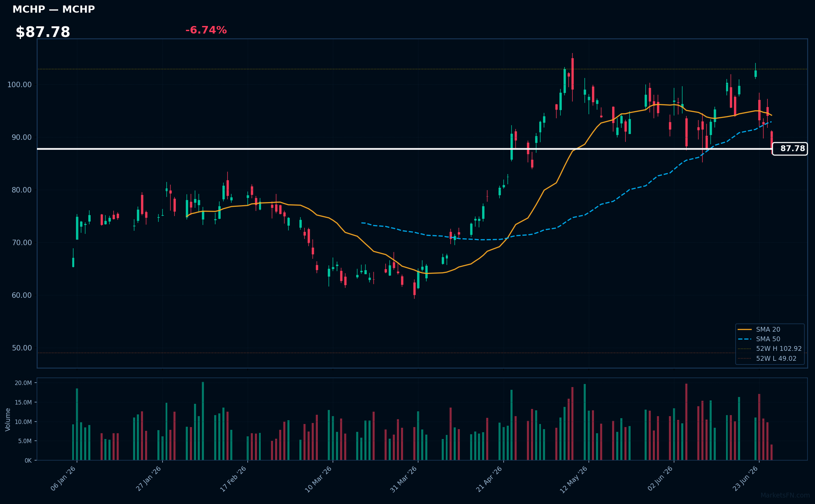The image size is (815, 504).
Task: Click the 15.0M volume axis label
Action: pyautogui.click(x=23, y=402)
